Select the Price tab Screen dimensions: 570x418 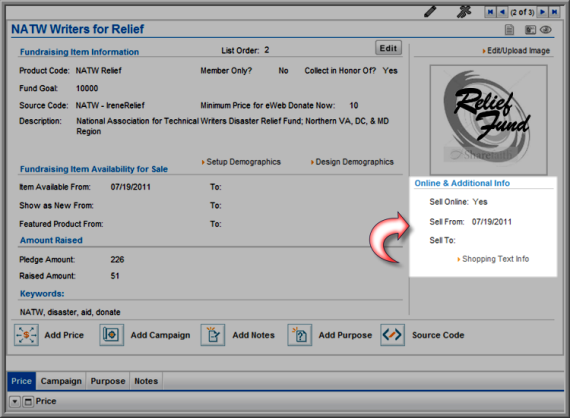click(x=21, y=381)
